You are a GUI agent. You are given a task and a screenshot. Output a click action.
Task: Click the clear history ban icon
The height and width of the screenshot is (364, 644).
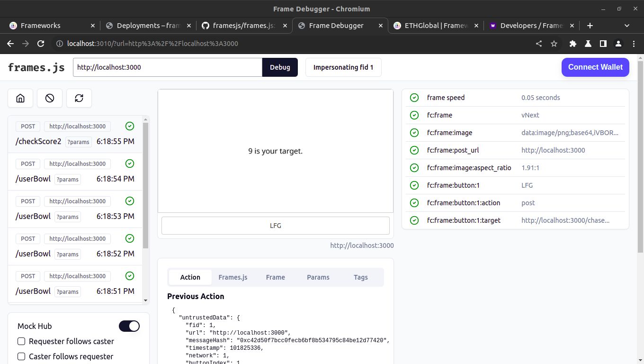[50, 98]
